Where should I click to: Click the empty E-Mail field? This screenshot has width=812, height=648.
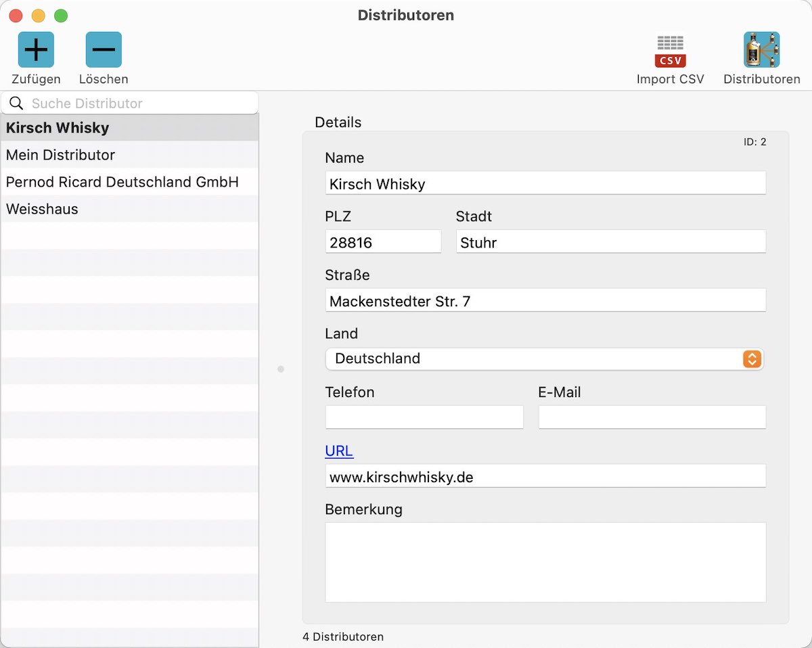(x=652, y=417)
